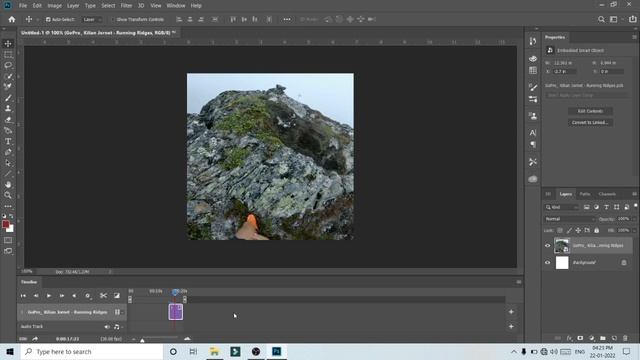Click the Windows Start button
Image resolution: width=640 pixels, height=360 pixels.
click(10, 351)
